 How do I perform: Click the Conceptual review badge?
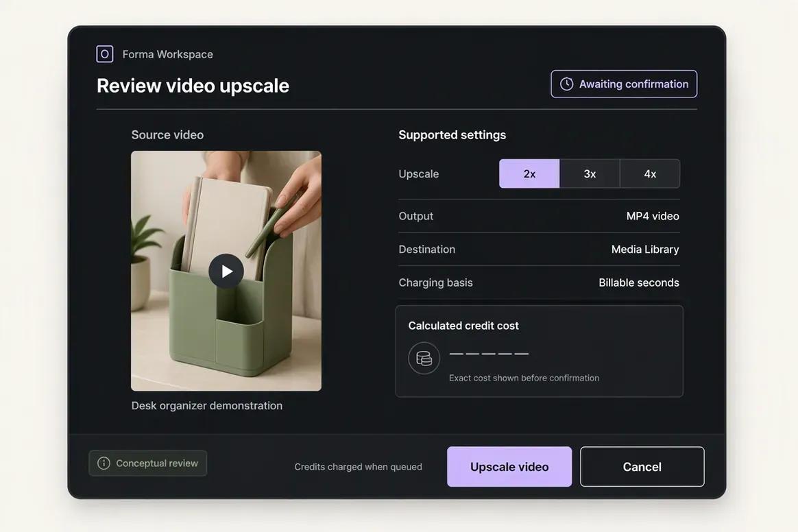tap(147, 463)
